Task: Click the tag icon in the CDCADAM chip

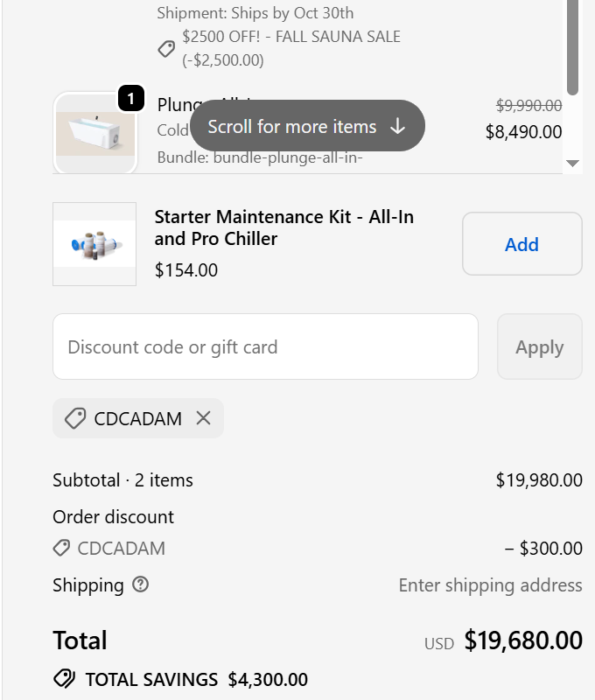Action: click(x=75, y=418)
